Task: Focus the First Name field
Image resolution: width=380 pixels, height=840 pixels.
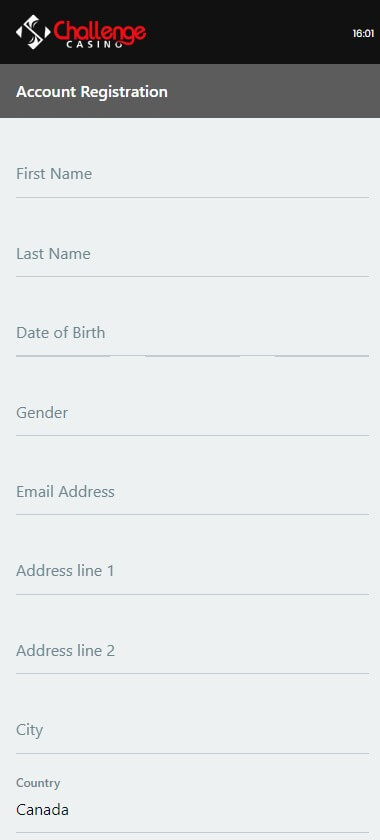Action: (x=192, y=174)
